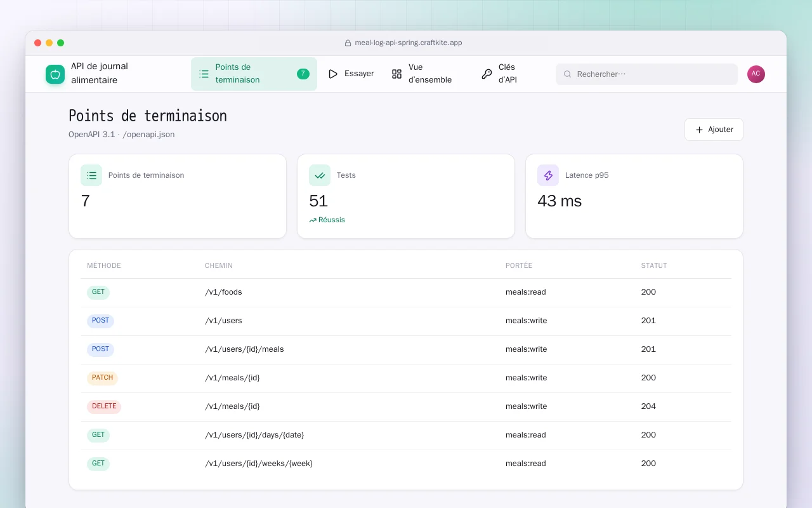This screenshot has width=812, height=508.
Task: Open the AC user avatar
Action: pos(756,74)
